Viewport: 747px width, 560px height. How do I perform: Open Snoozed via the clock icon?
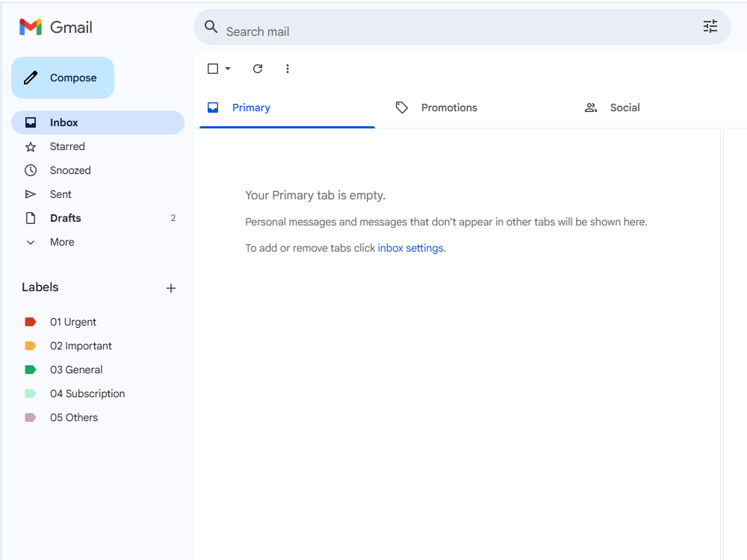31,170
